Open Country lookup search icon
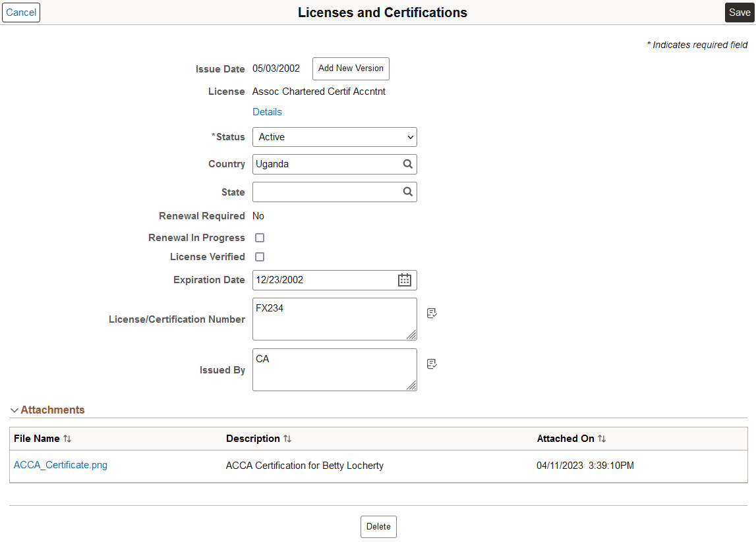This screenshot has height=542, width=756. [407, 164]
